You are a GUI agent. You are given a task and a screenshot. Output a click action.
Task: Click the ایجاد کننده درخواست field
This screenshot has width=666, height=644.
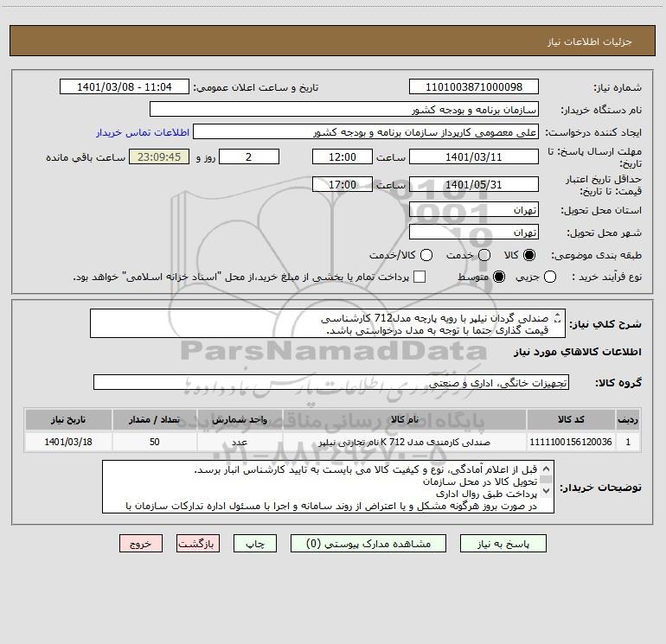click(x=366, y=132)
